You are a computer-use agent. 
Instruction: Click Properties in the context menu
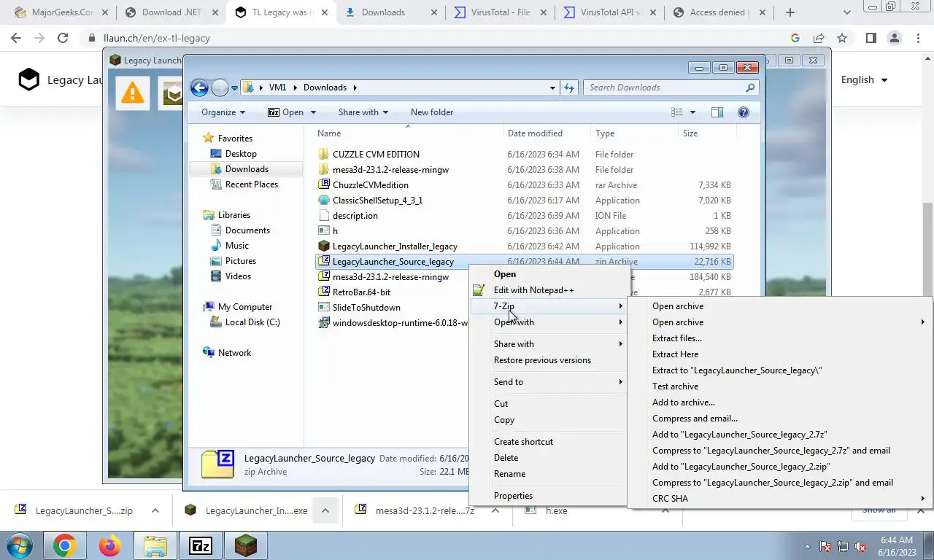(x=513, y=496)
